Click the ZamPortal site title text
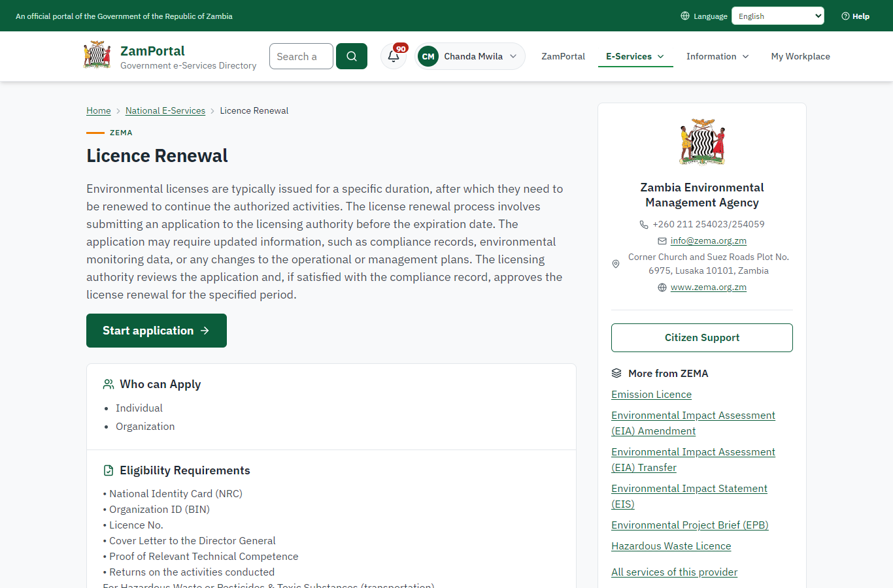 point(152,51)
